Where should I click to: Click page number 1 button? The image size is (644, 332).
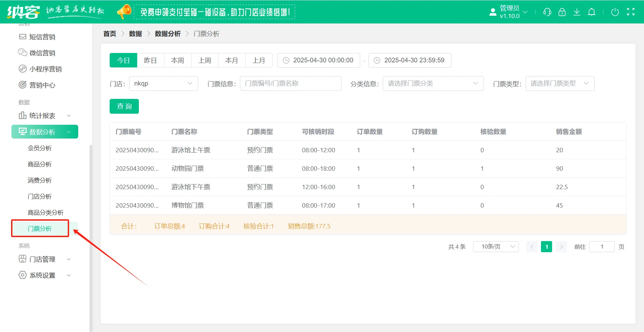click(x=546, y=247)
